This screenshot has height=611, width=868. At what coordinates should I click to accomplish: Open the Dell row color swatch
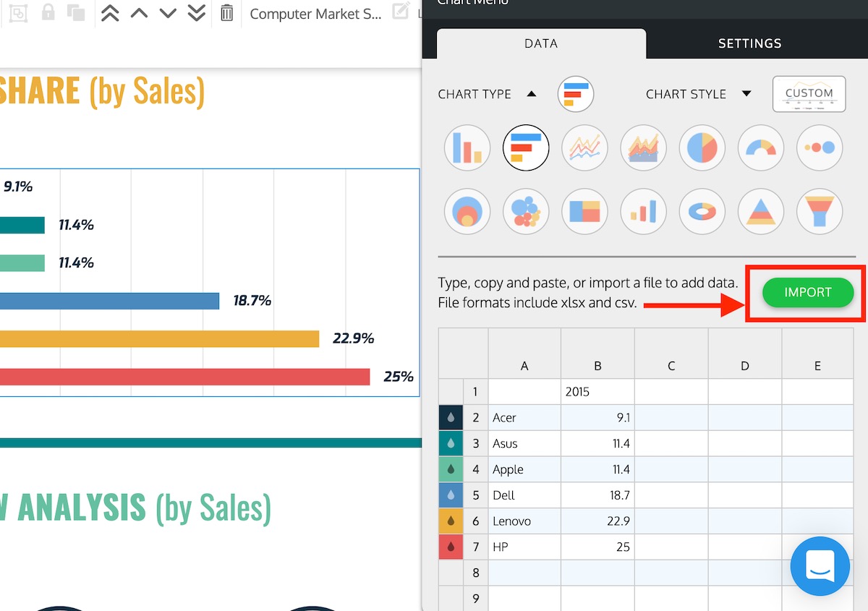pyautogui.click(x=451, y=495)
